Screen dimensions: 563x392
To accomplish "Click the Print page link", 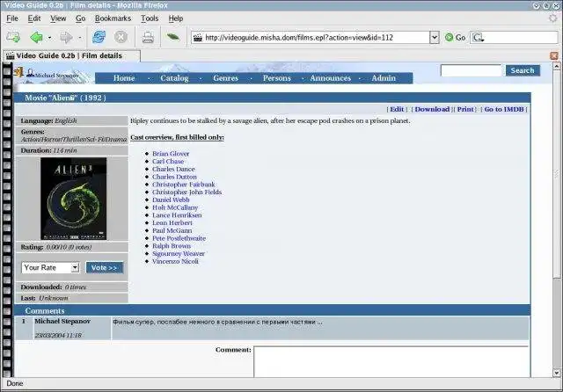I will 465,109.
